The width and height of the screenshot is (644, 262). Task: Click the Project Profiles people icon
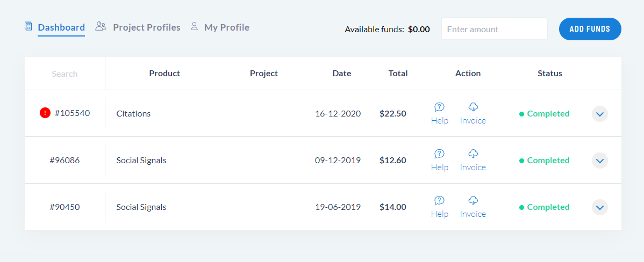pyautogui.click(x=101, y=26)
